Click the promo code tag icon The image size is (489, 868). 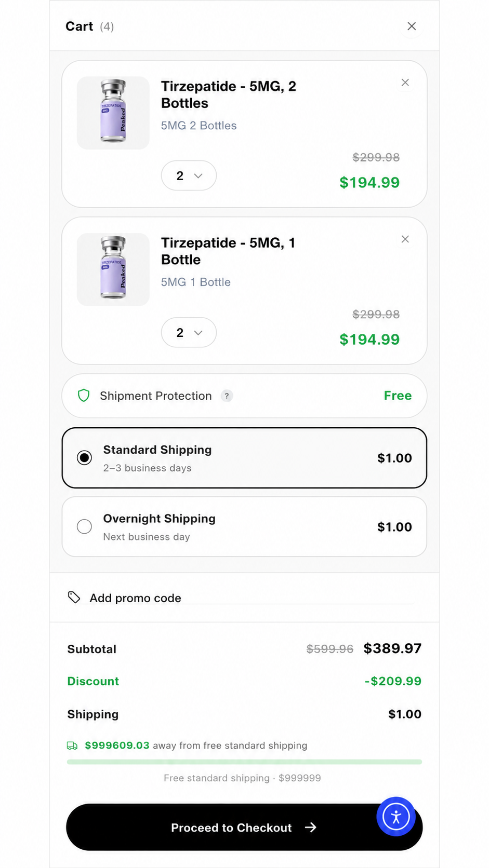click(x=74, y=598)
